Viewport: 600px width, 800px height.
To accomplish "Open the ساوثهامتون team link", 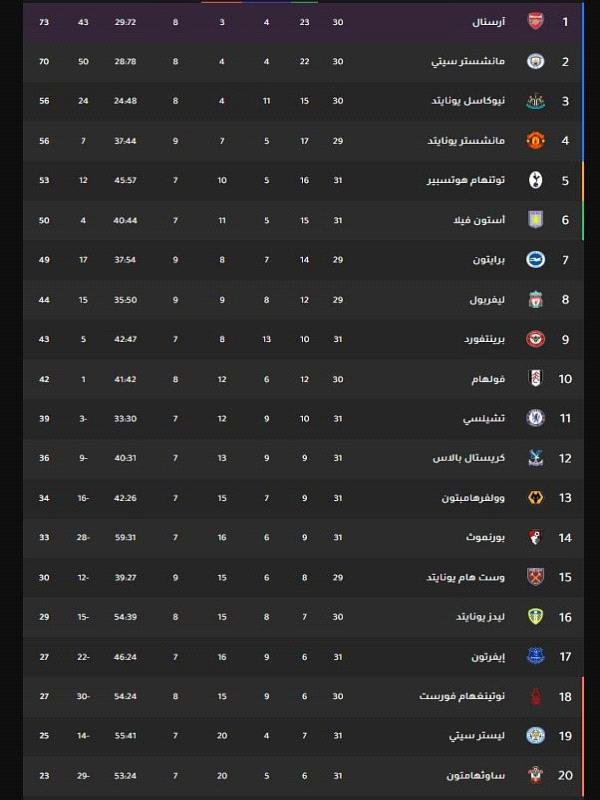I will tap(476, 776).
